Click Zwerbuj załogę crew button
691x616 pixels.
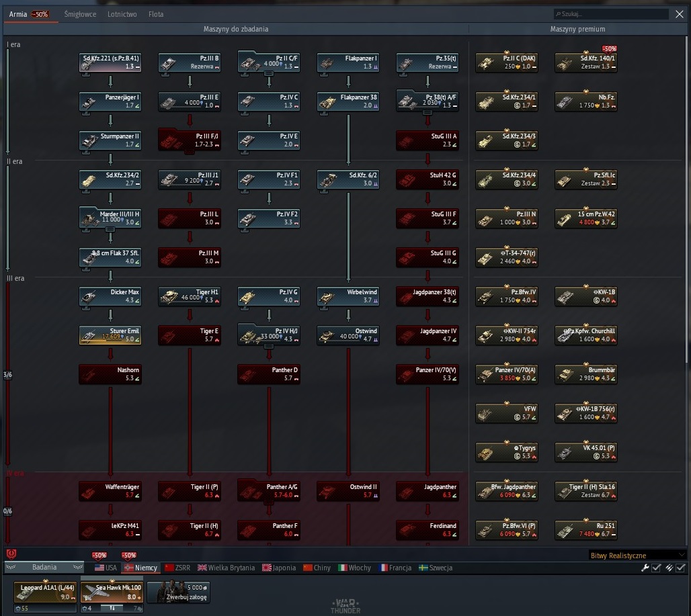pos(179,592)
